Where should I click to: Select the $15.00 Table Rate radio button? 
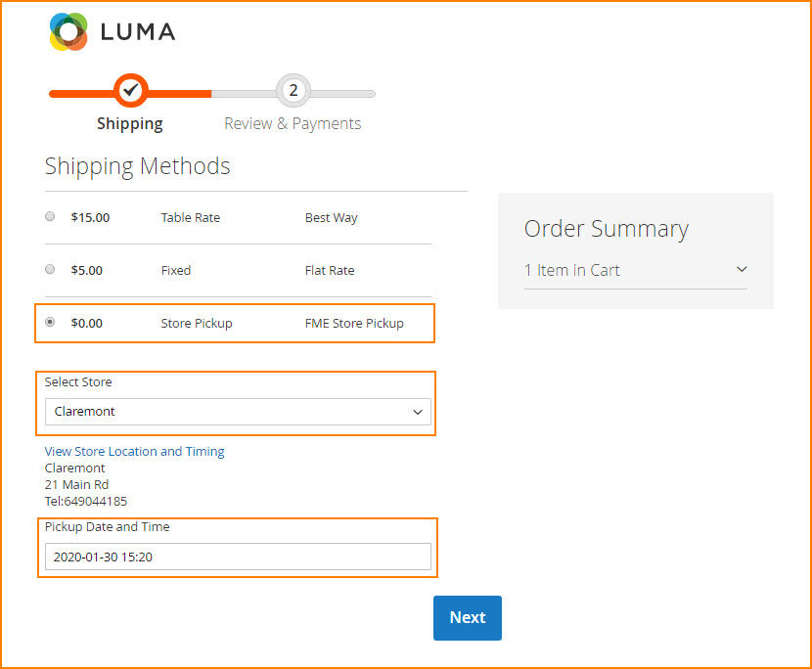(x=50, y=217)
